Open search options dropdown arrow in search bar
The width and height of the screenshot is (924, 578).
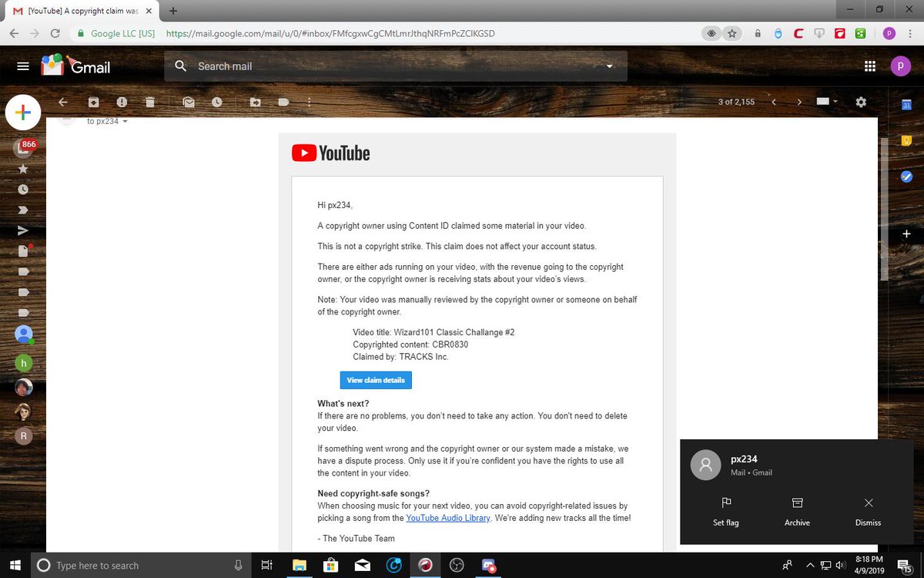pos(610,66)
